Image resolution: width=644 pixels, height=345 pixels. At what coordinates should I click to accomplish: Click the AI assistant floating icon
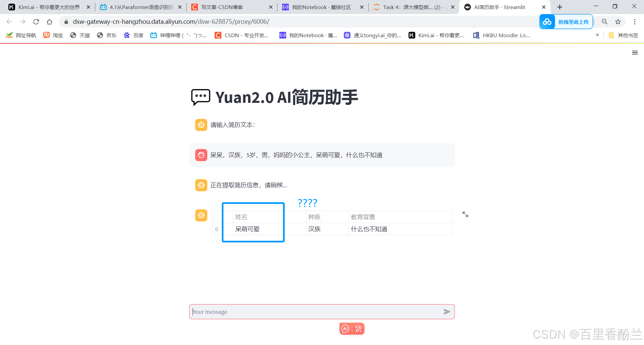click(x=345, y=329)
